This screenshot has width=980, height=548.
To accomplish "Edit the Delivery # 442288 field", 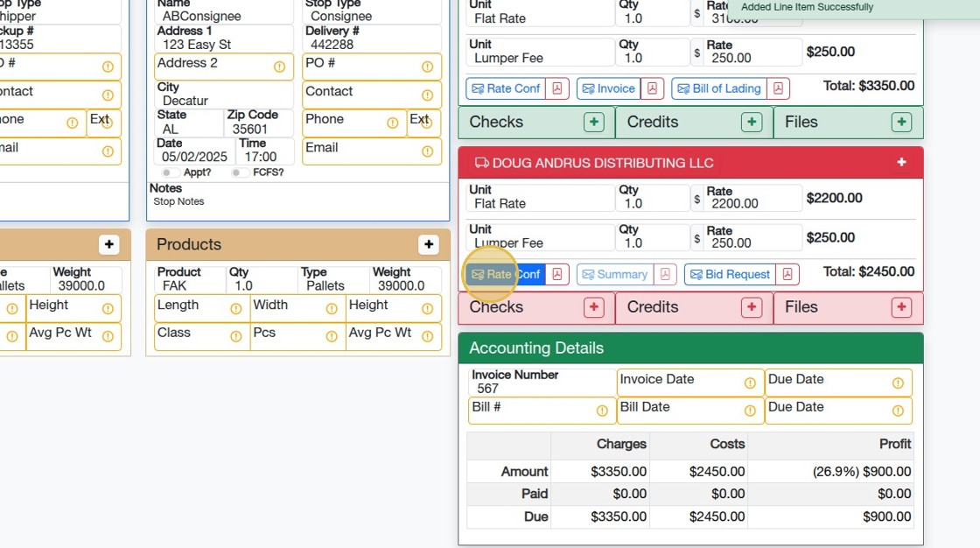I will click(x=372, y=39).
